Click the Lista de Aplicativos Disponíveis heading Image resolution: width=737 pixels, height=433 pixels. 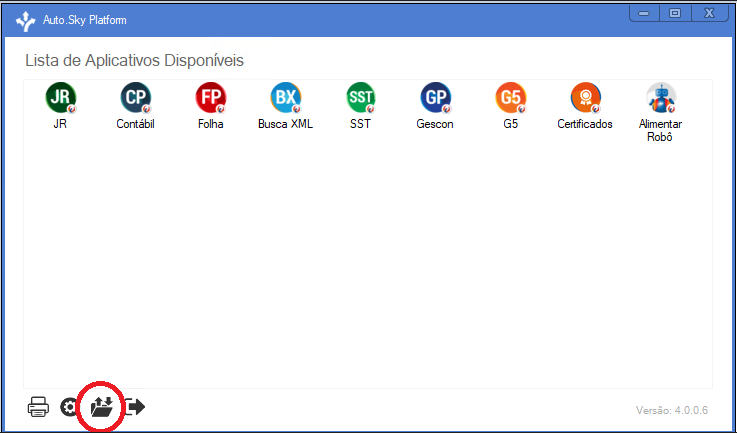pos(134,61)
